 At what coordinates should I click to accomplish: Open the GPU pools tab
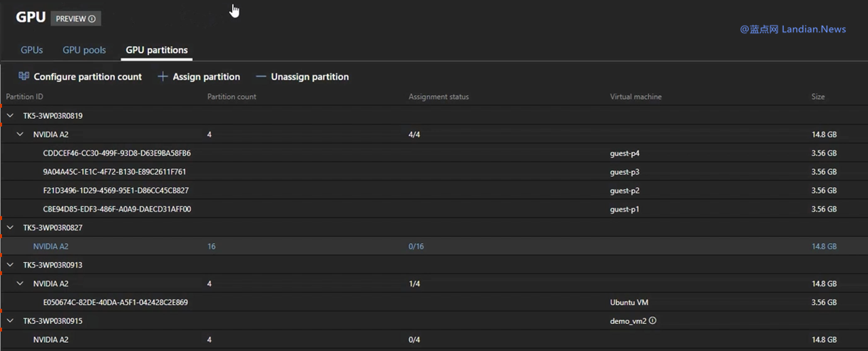click(85, 50)
